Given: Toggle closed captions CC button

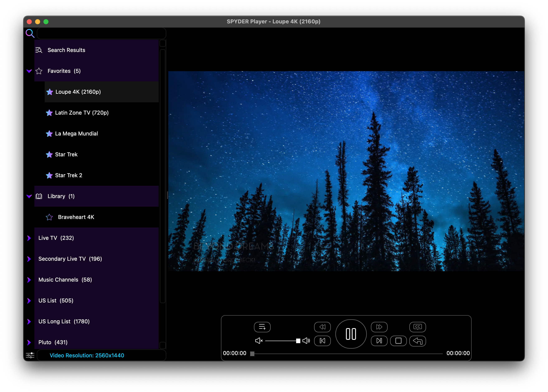Looking at the screenshot, I should coord(417,327).
